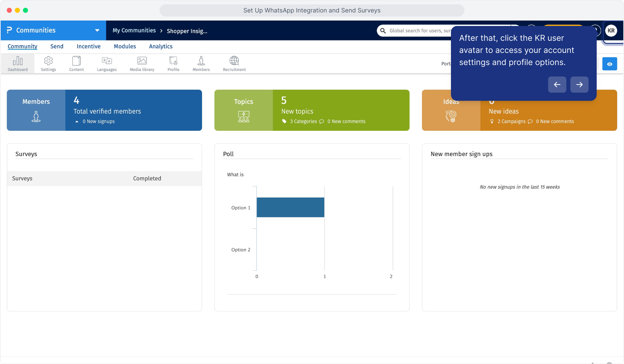This screenshot has height=364, width=624.
Task: Open the Shopper Insig... breadcrumb
Action: click(187, 31)
